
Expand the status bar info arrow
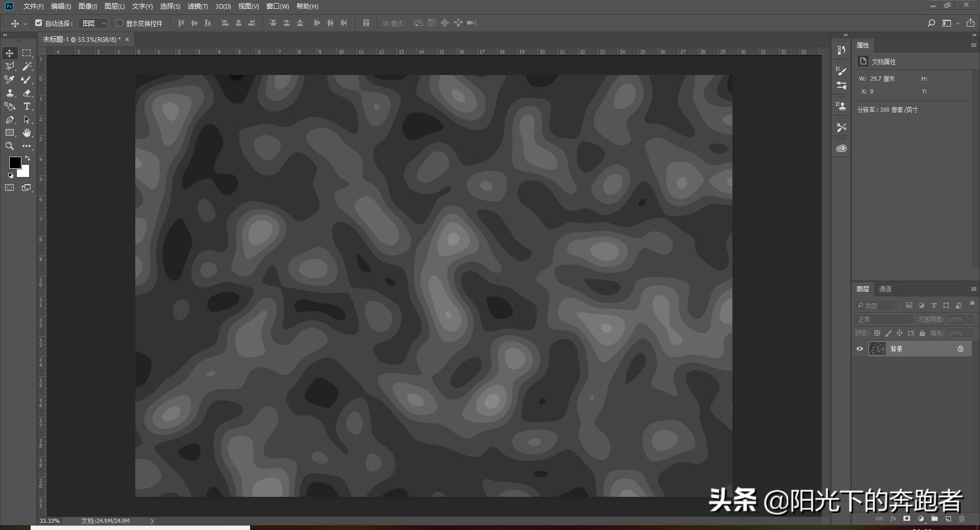tap(152, 521)
